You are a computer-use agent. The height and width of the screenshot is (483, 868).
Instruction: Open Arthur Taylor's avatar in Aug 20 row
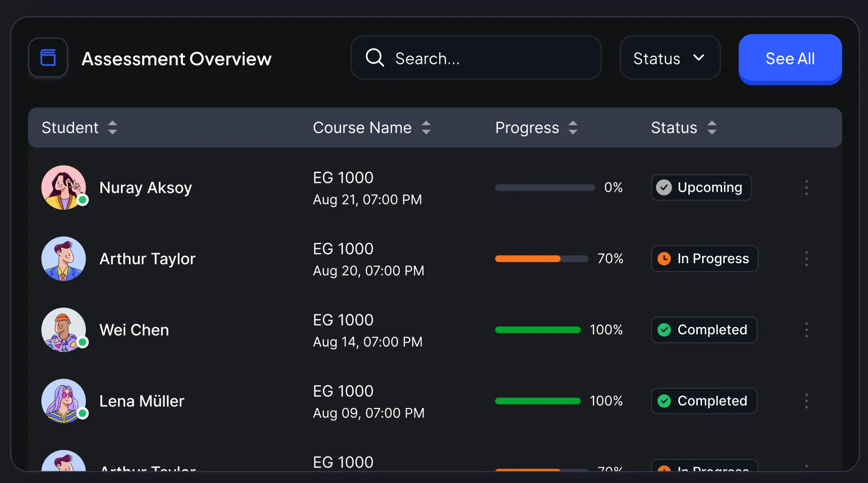(x=64, y=258)
